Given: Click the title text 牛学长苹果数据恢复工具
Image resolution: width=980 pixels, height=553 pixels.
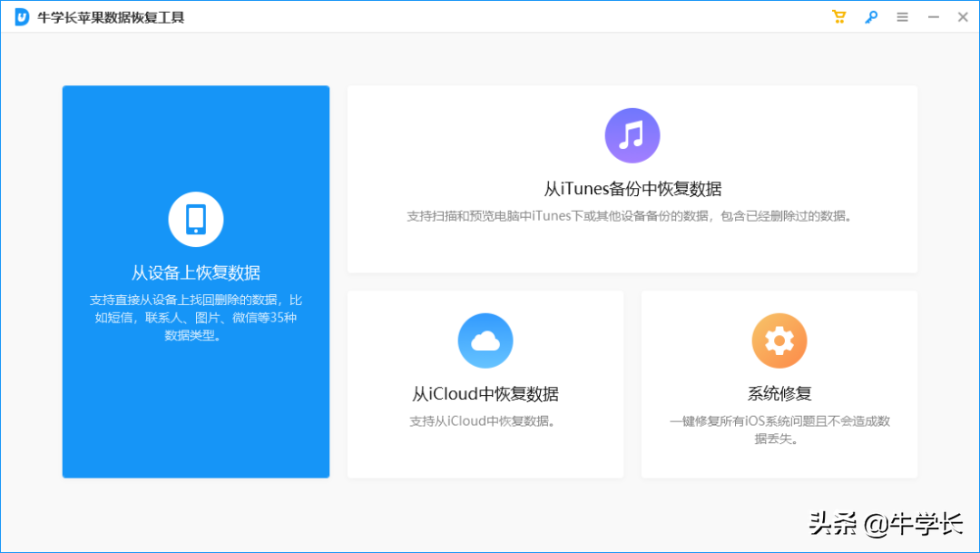Looking at the screenshot, I should coord(111,17).
